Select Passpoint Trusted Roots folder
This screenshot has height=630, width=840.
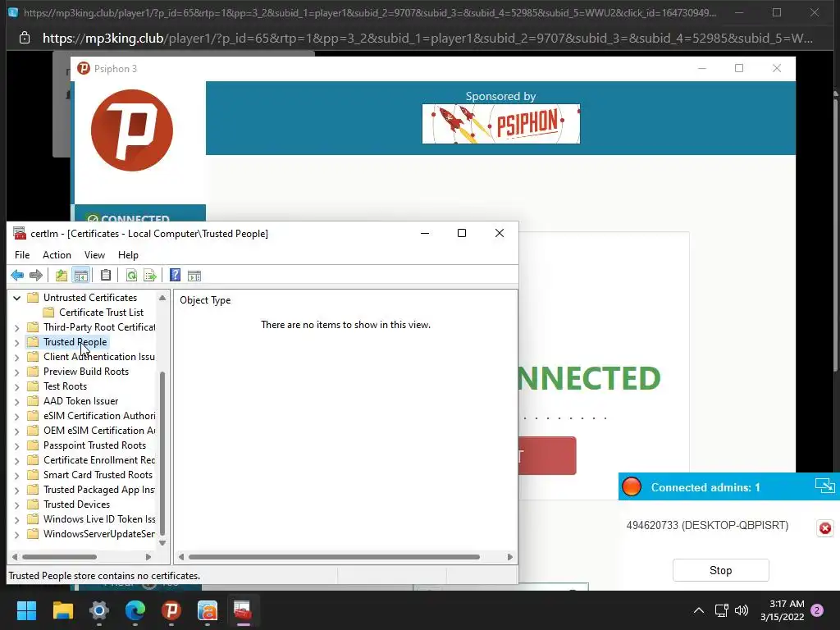pyautogui.click(x=94, y=445)
